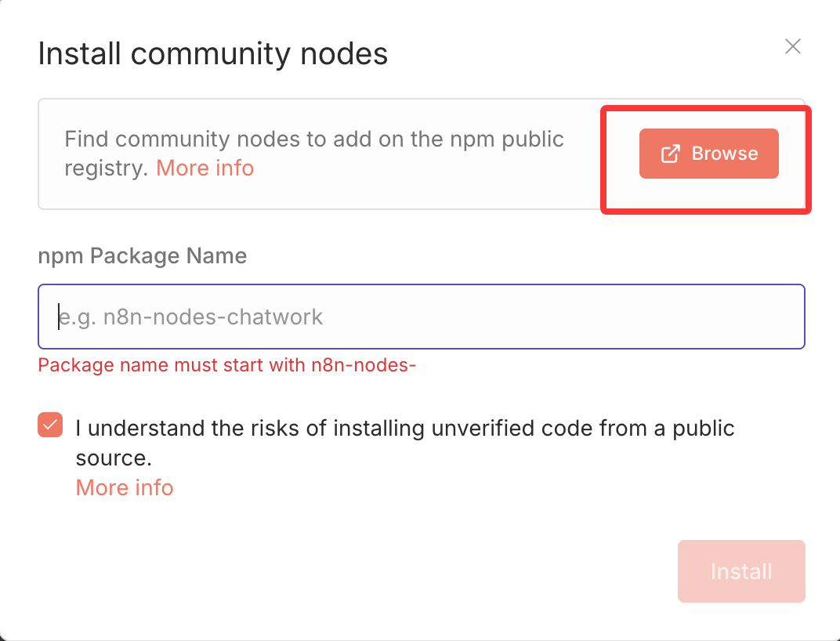Click the 'e.g. n8n-nodes-chatwork' placeholder text
The image size is (840, 641).
pos(190,317)
